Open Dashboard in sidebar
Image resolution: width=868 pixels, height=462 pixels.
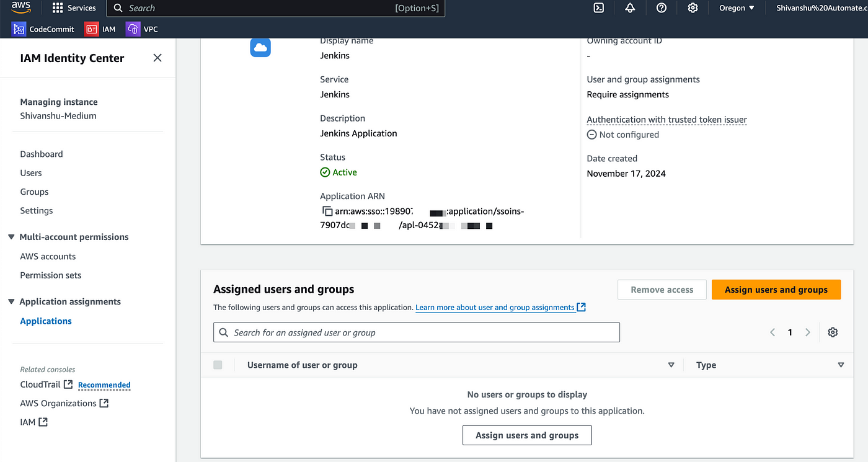click(42, 154)
